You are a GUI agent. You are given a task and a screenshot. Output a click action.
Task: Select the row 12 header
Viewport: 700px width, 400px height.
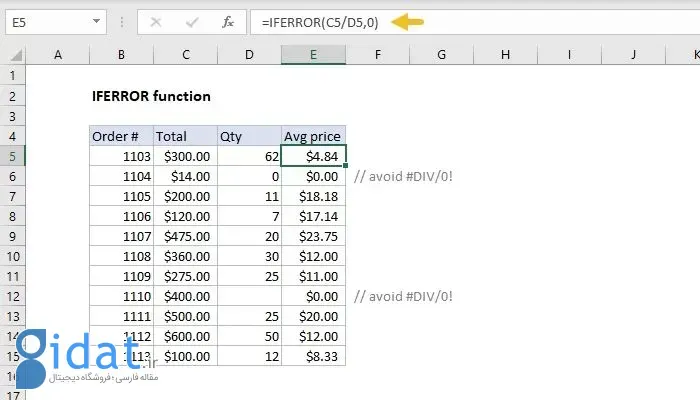[13, 296]
